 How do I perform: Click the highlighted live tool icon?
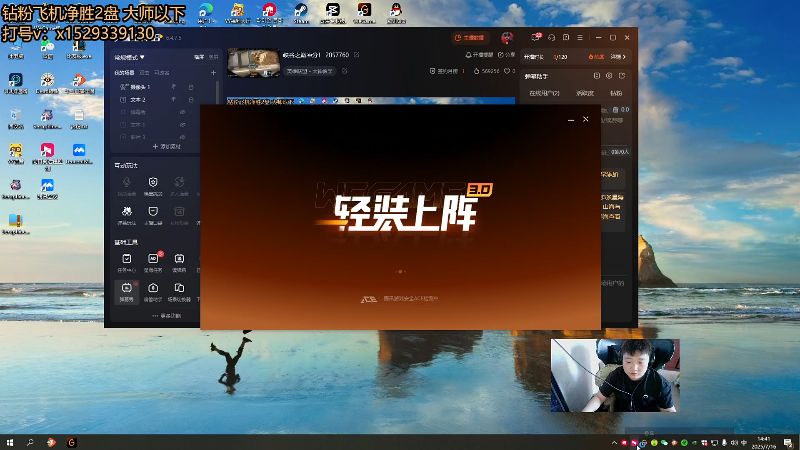(x=127, y=292)
